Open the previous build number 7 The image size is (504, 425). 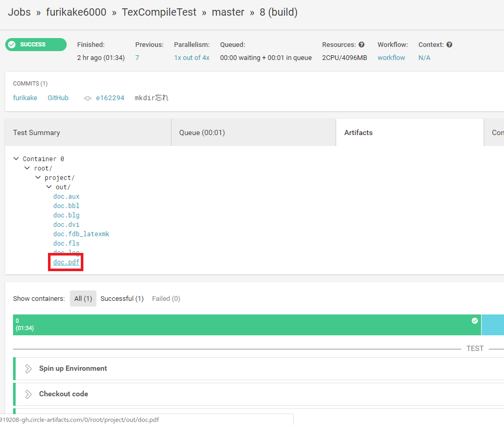(137, 57)
